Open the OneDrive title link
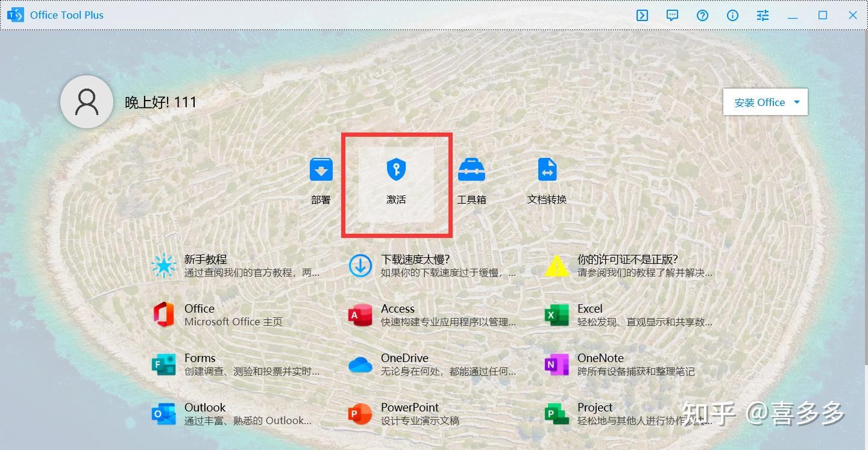 tap(404, 358)
